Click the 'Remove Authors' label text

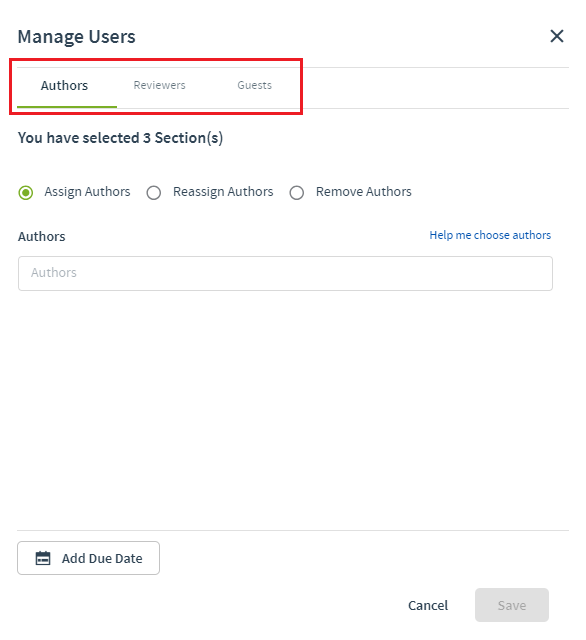[364, 191]
